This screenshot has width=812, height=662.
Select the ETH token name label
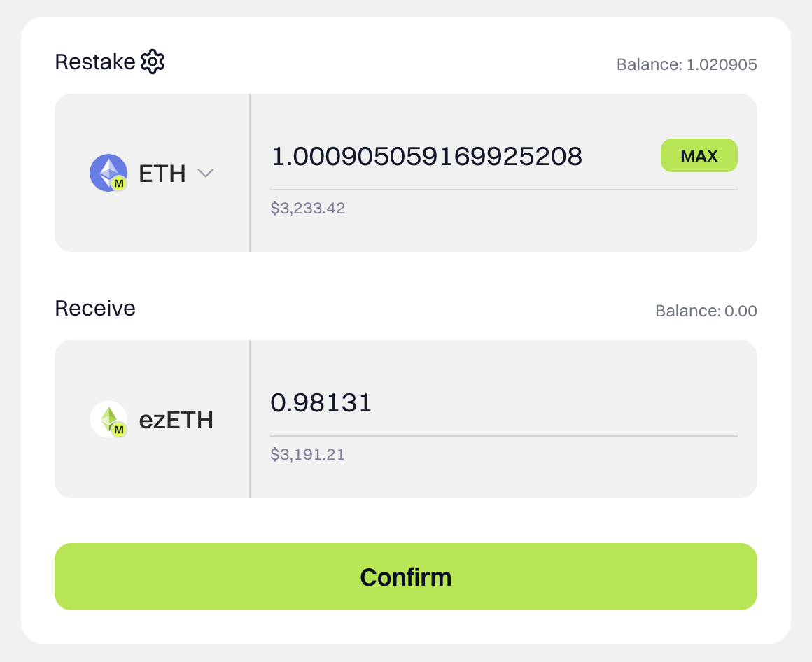162,174
